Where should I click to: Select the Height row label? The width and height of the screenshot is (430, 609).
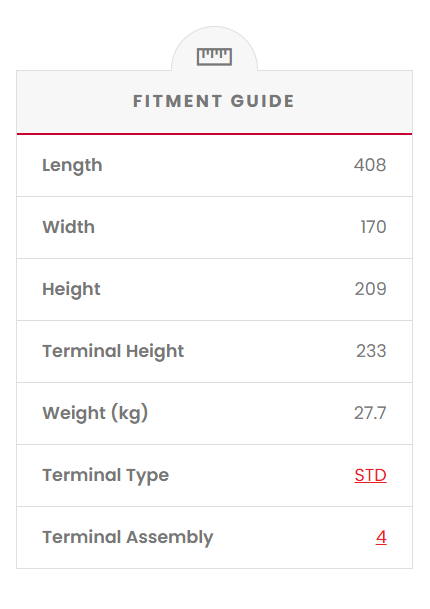[x=71, y=289]
